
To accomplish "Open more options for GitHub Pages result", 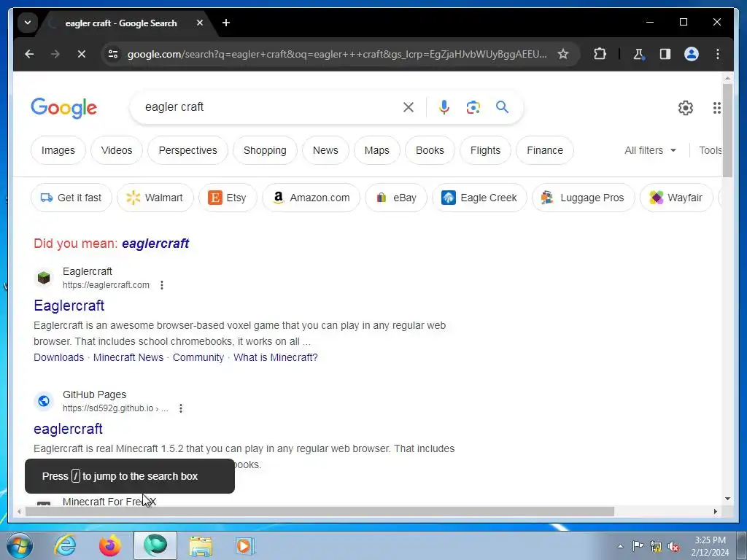I will tap(181, 408).
